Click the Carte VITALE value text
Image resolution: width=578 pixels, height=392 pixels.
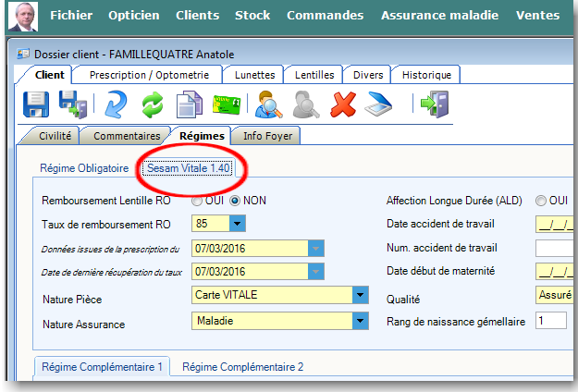pos(226,295)
